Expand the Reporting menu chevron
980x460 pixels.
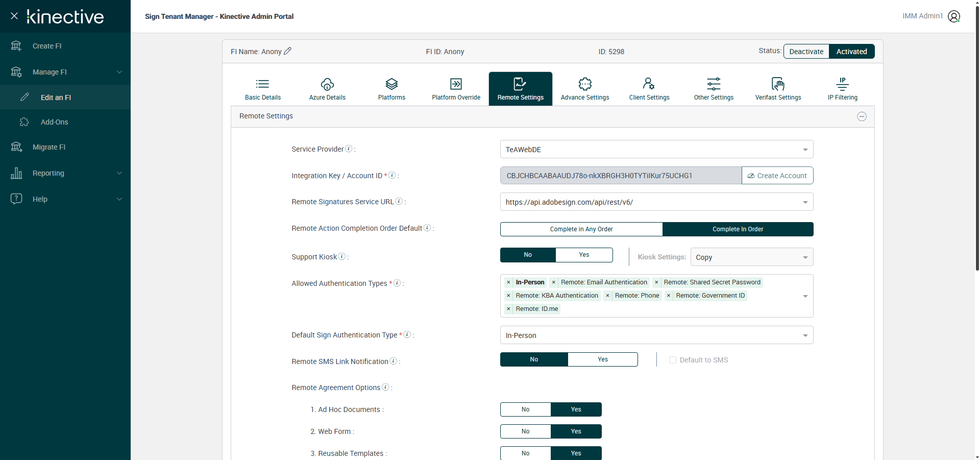[119, 173]
